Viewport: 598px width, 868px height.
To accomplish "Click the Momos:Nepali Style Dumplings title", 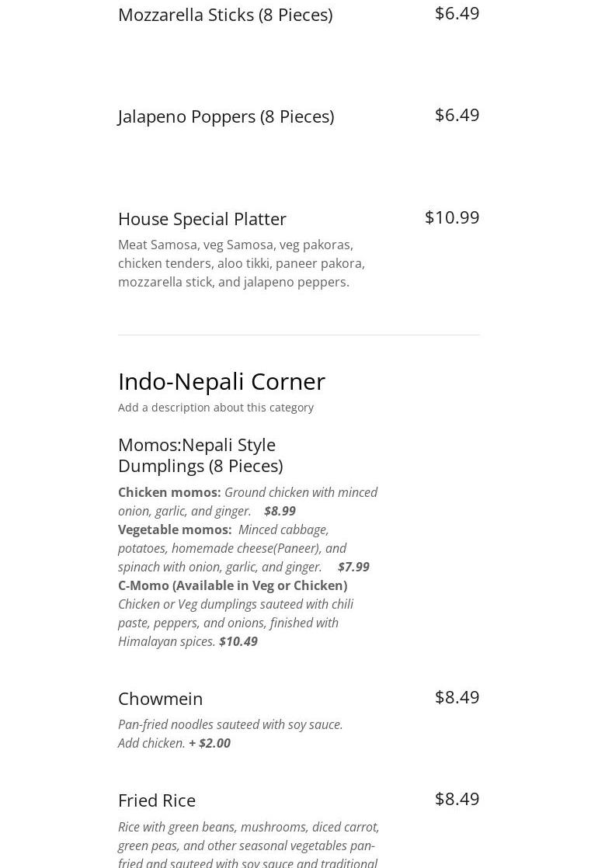I will click(200, 455).
